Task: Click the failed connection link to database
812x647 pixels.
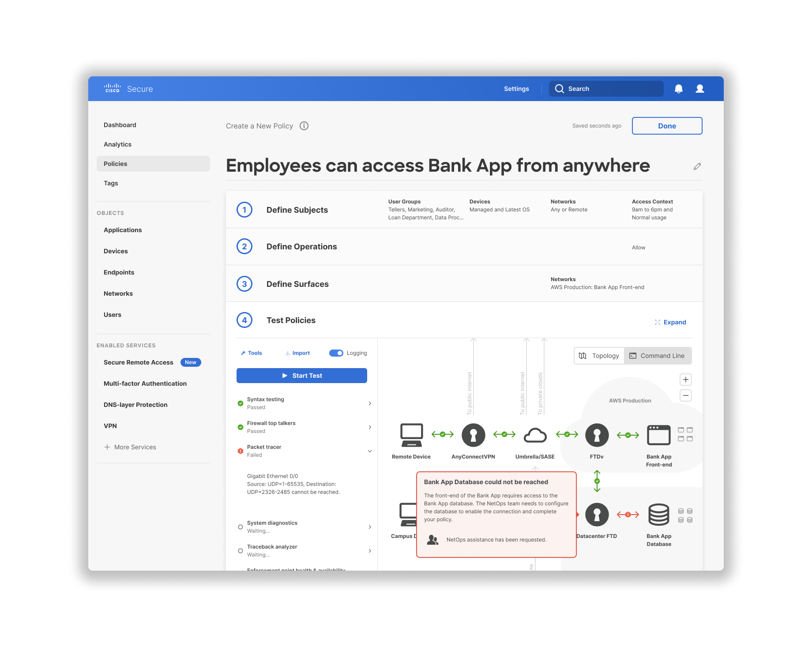Action: (628, 515)
